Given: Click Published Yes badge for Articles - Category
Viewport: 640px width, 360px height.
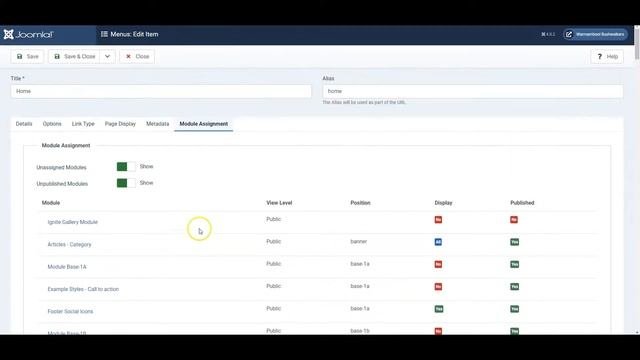Looking at the screenshot, I should point(515,242).
